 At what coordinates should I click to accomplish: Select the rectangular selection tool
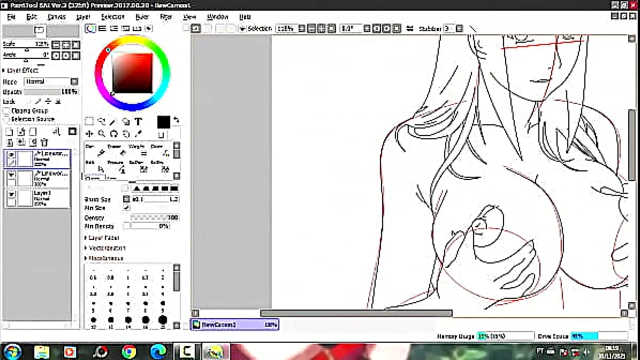tap(89, 121)
